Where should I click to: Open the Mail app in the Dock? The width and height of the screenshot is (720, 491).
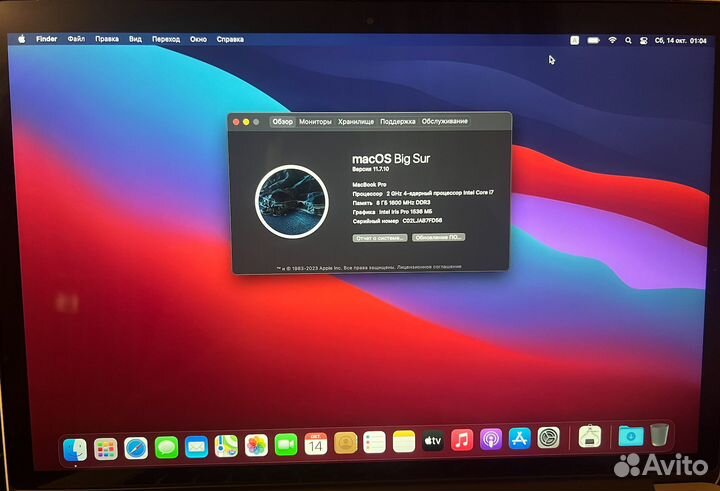coord(196,446)
